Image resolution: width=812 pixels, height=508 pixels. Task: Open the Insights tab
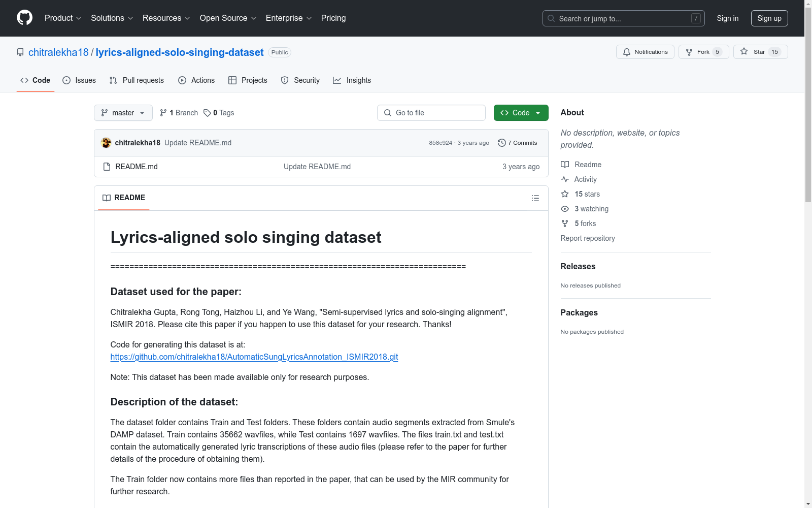click(352, 80)
